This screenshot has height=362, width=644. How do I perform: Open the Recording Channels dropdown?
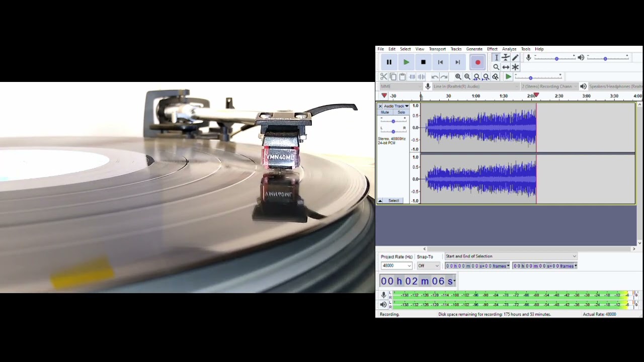(549, 86)
